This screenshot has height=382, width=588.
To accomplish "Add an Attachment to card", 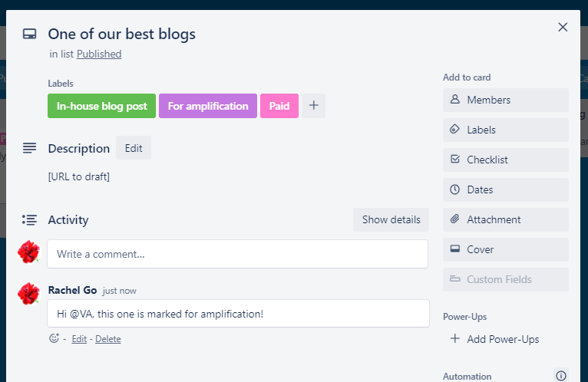I will (506, 219).
